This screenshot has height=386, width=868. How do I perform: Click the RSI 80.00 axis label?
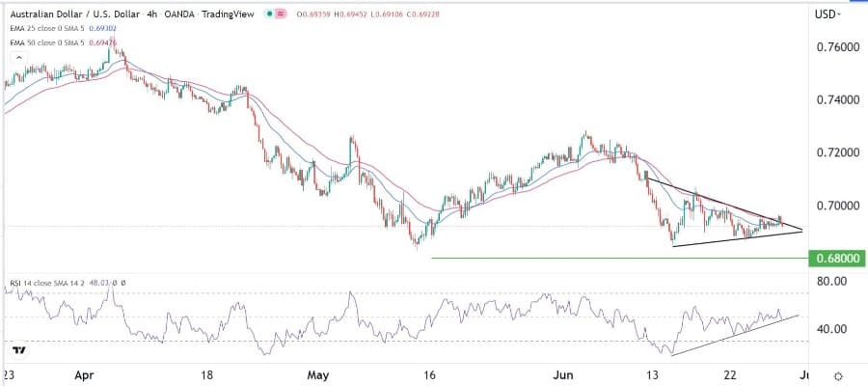point(829,282)
